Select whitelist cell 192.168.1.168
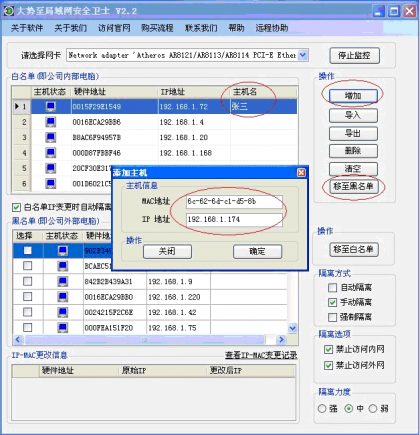Image resolution: width=420 pixels, height=435 pixels. tap(194, 153)
